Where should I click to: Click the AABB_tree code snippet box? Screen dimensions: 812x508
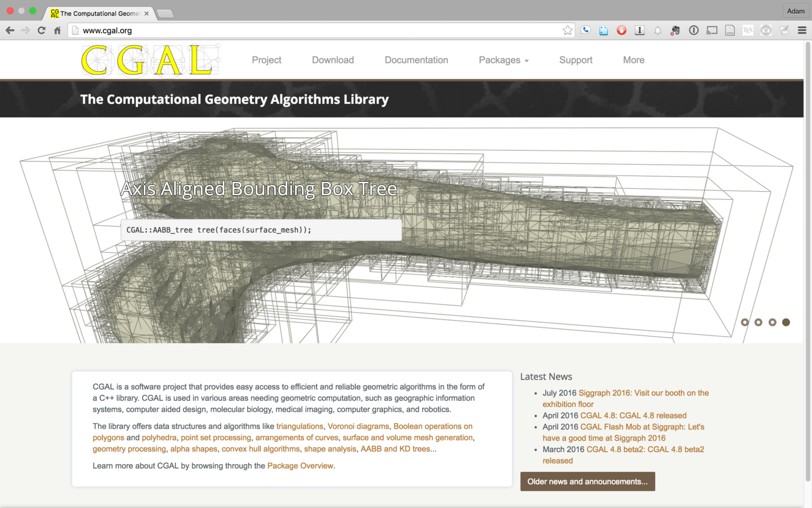click(261, 230)
